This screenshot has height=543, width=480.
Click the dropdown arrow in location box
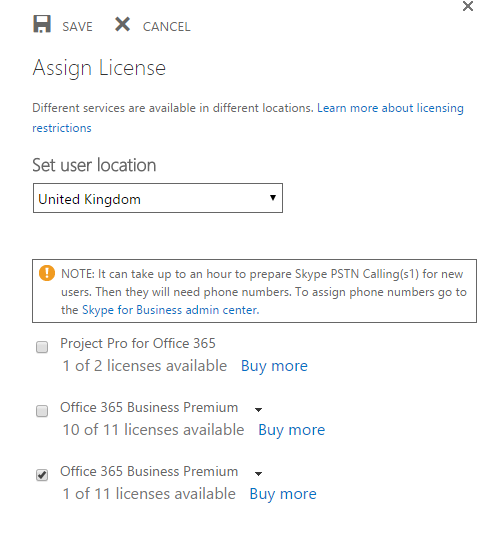[x=273, y=198]
